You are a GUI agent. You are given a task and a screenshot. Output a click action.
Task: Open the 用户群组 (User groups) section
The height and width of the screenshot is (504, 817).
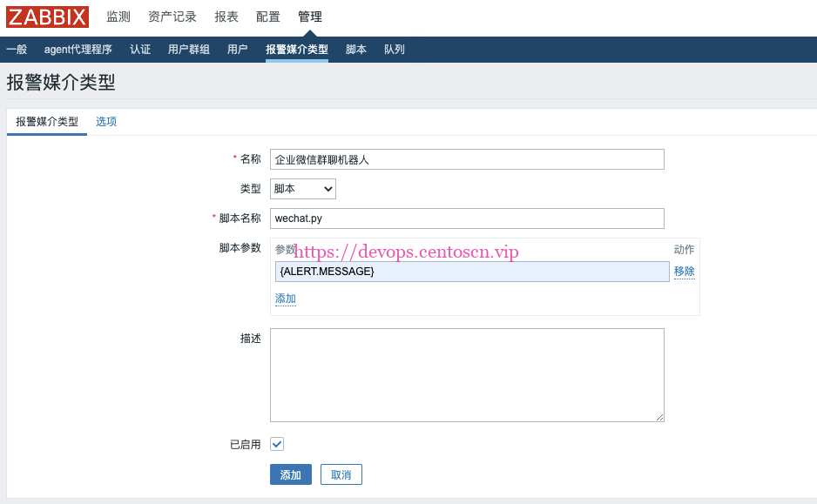click(187, 49)
